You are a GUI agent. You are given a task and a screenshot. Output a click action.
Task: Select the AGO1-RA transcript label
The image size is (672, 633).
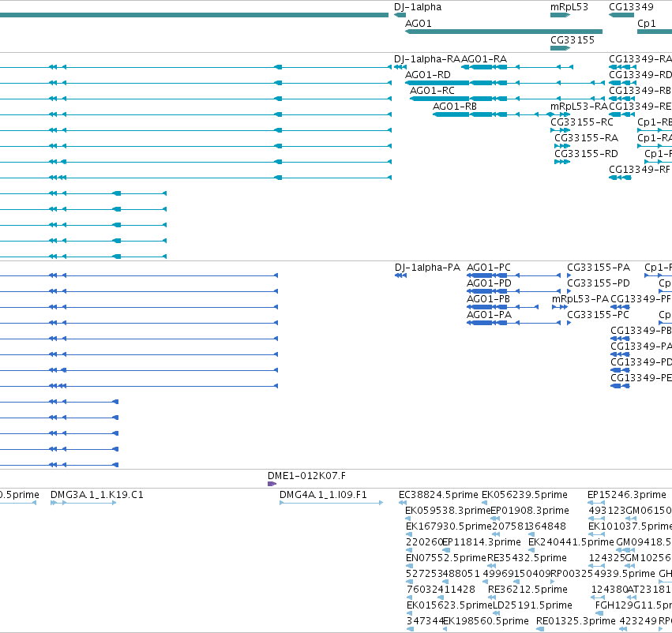(x=484, y=59)
